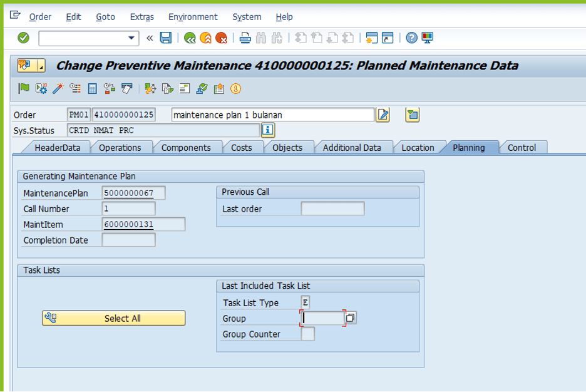The image size is (586, 392).
Task: Click the green Enter checkmark icon
Action: click(23, 38)
